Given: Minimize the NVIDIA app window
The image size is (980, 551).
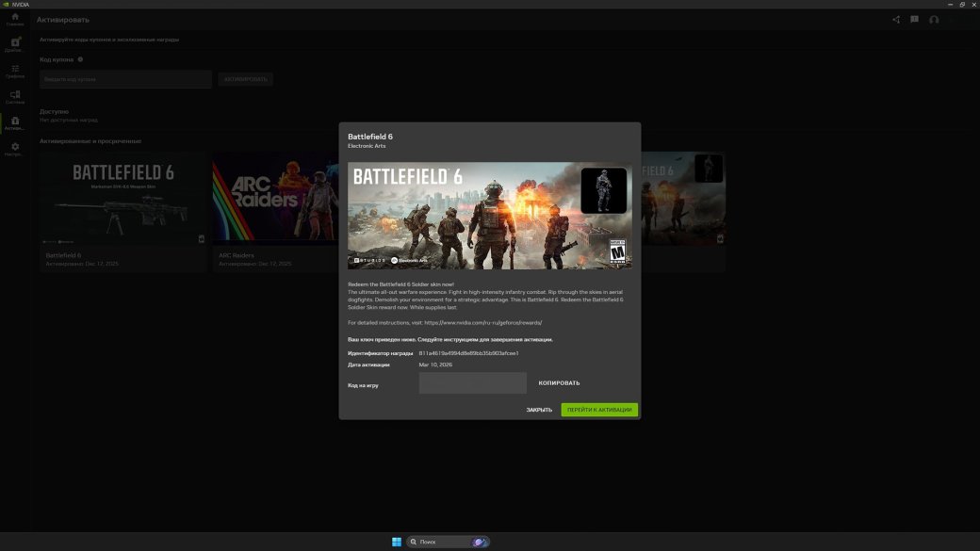Looking at the screenshot, I should point(950,5).
